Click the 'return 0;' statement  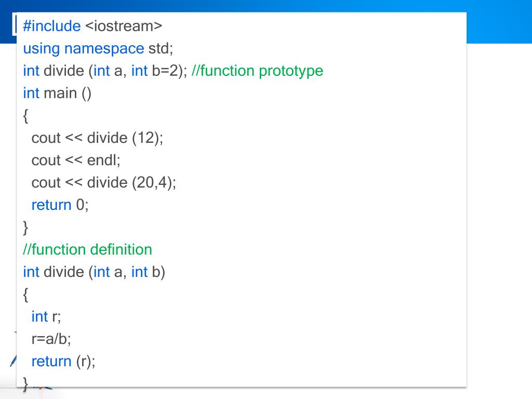click(60, 205)
